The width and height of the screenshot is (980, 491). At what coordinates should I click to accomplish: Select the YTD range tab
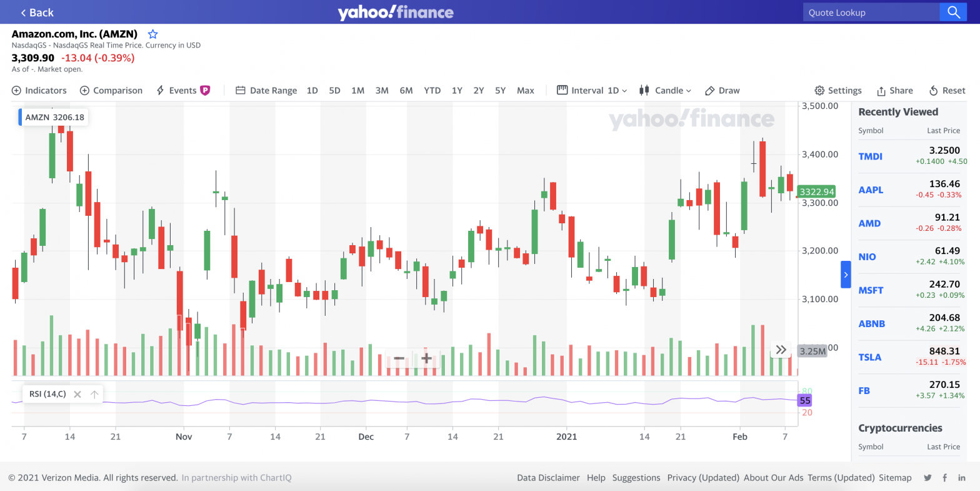point(432,90)
